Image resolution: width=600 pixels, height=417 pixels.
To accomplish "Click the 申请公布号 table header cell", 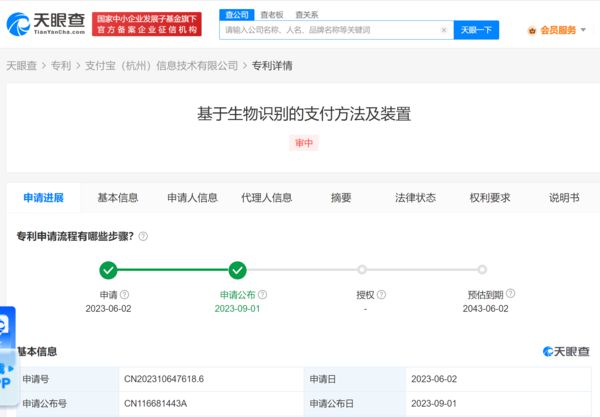I will tap(68, 404).
